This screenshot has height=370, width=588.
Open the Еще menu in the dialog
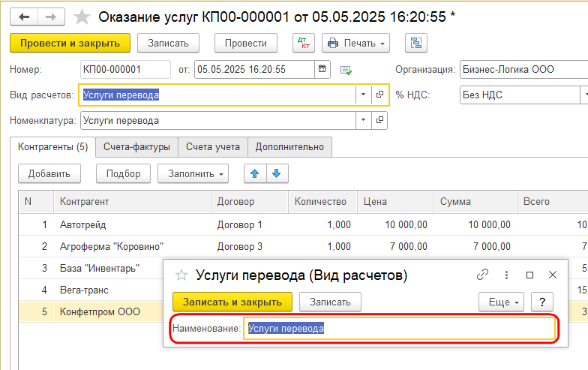pos(501,302)
